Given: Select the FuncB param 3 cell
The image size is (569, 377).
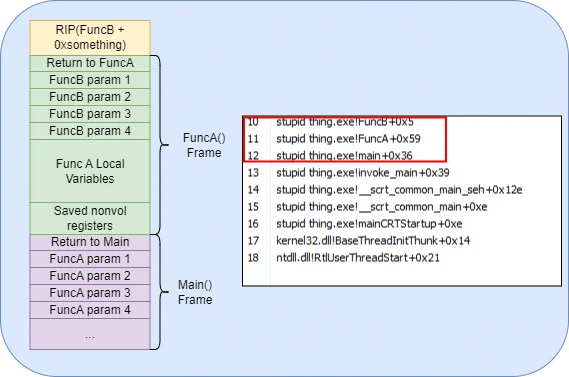Looking at the screenshot, I should pos(90,114).
